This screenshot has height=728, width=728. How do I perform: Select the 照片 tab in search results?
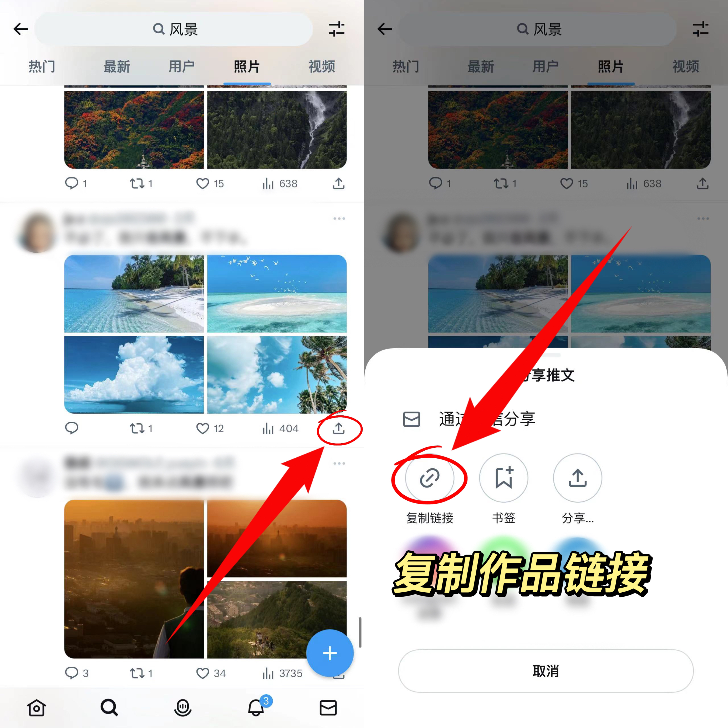[x=247, y=65]
